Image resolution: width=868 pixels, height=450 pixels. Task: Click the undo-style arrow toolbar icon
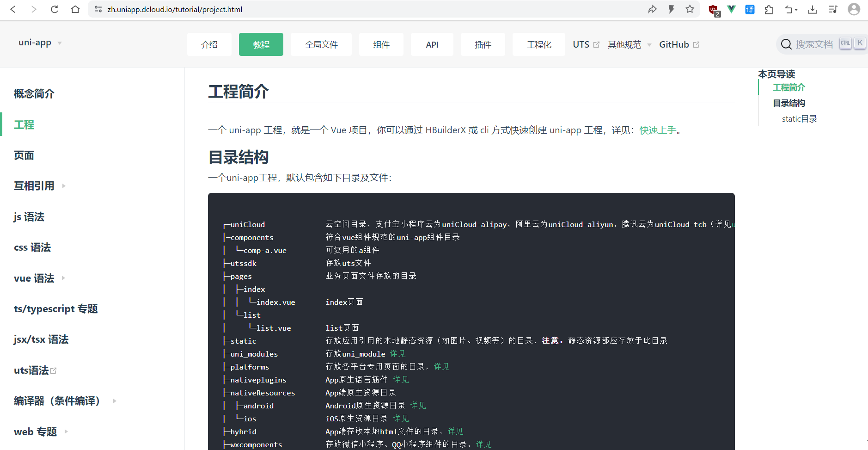click(x=790, y=9)
